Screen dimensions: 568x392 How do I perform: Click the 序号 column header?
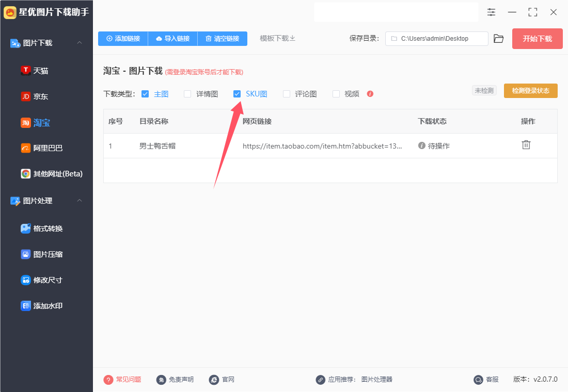click(116, 121)
